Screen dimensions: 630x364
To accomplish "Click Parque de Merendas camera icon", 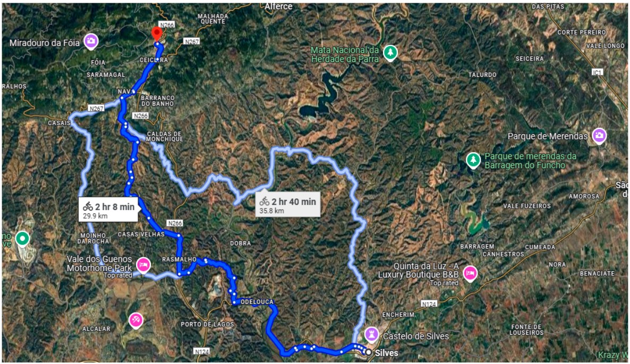I will click(x=599, y=136).
